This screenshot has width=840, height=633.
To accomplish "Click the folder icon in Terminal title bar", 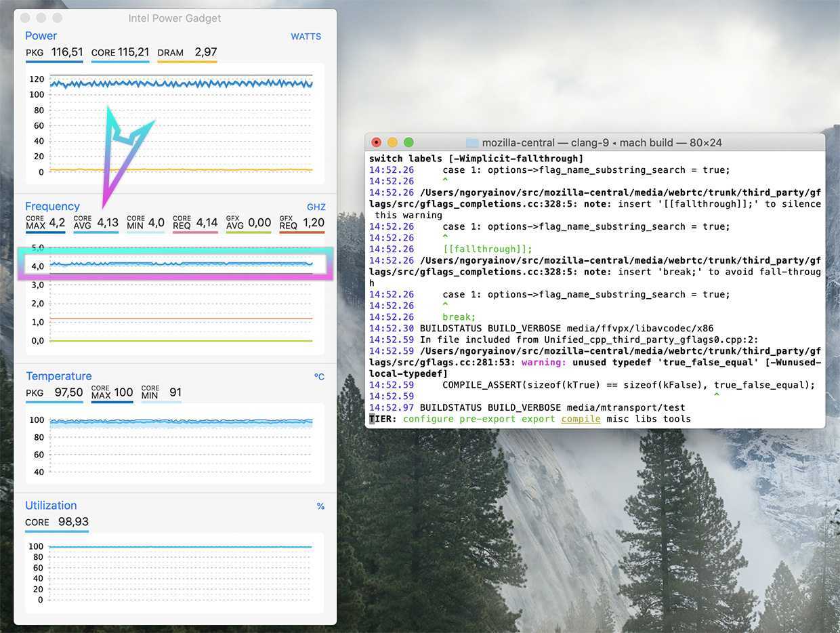I will pos(472,143).
